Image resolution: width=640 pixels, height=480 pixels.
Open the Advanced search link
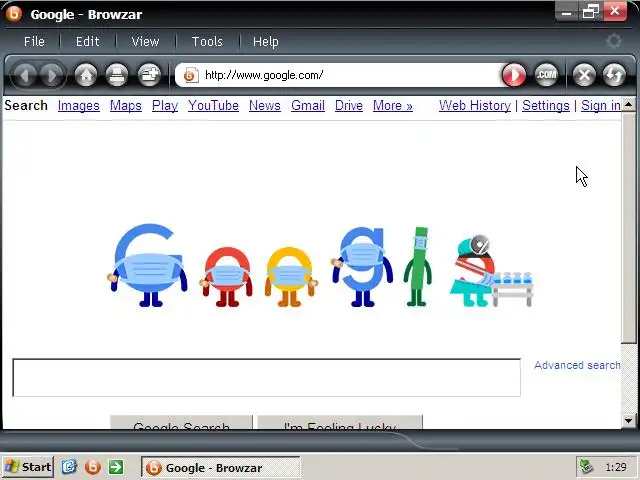click(x=577, y=365)
